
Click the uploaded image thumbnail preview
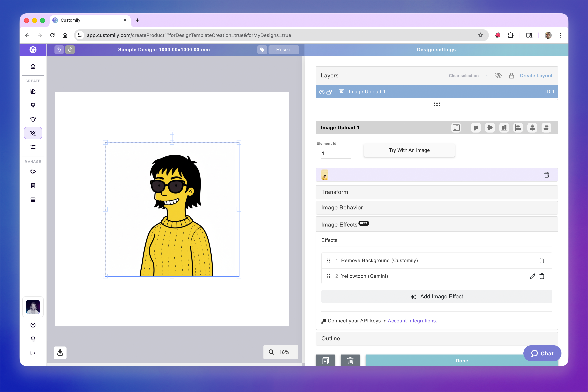325,175
